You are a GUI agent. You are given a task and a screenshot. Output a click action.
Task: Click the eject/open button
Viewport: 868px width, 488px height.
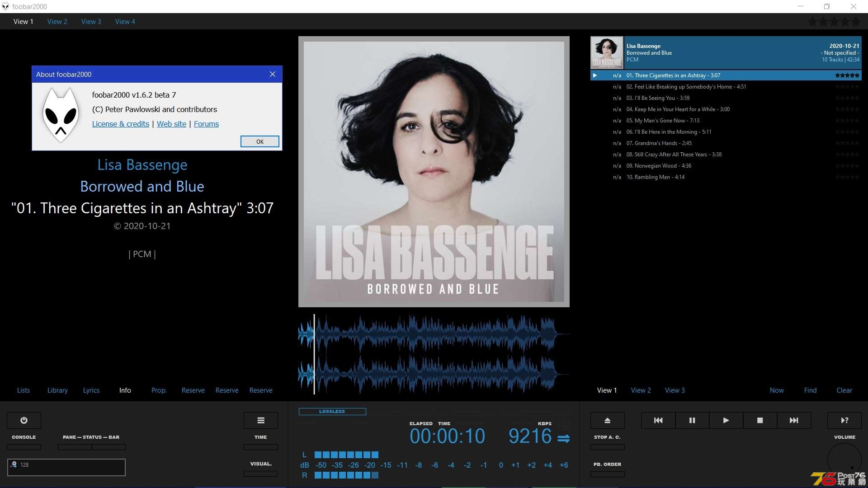tap(608, 420)
